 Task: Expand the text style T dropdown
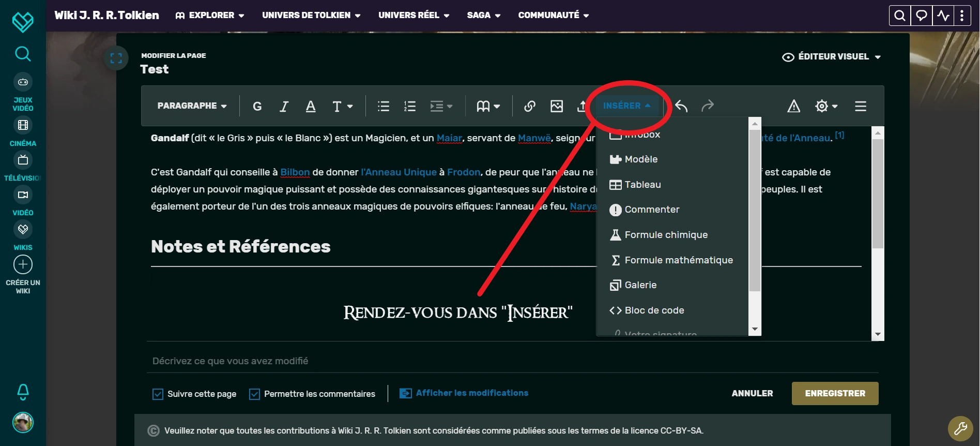coord(342,106)
